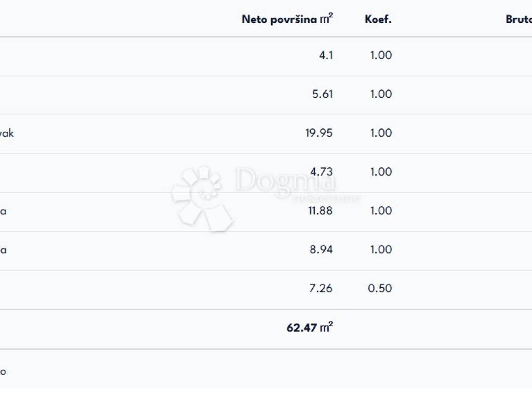
Task: Click the "Neto površina m²" column header
Action: (x=287, y=19)
